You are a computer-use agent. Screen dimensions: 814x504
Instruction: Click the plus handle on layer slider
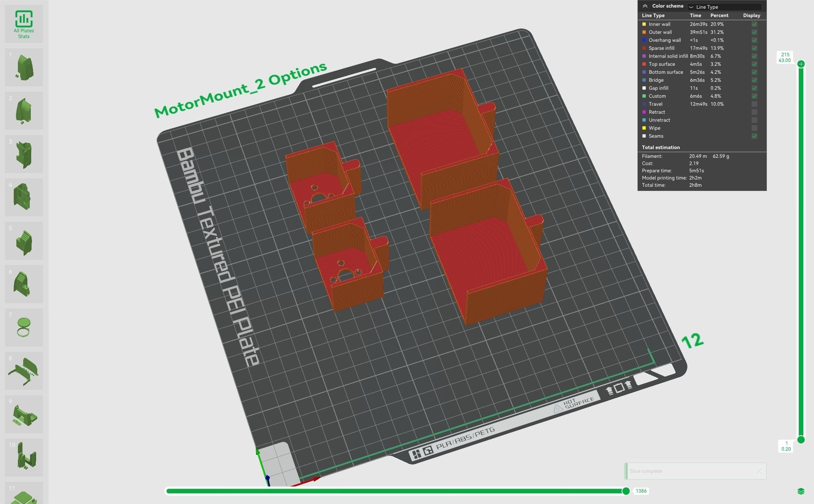tap(801, 64)
